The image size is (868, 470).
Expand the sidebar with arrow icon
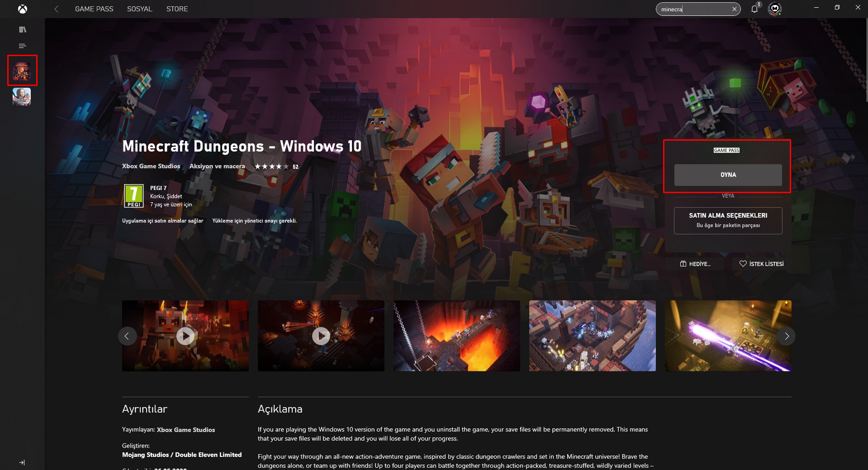point(22,462)
